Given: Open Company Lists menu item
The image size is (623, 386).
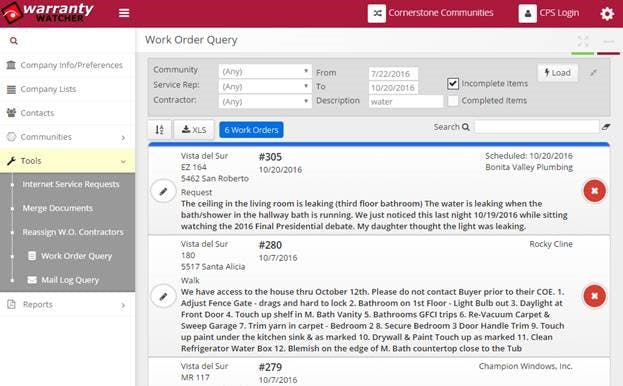Looking at the screenshot, I should tap(68, 89).
